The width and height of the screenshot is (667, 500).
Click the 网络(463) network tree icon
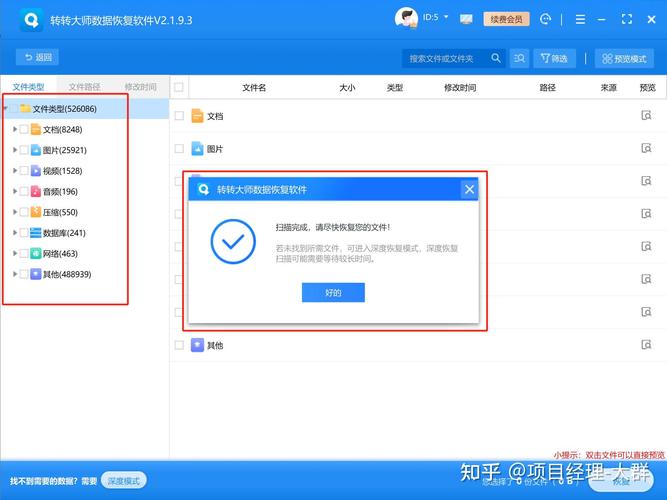36,254
